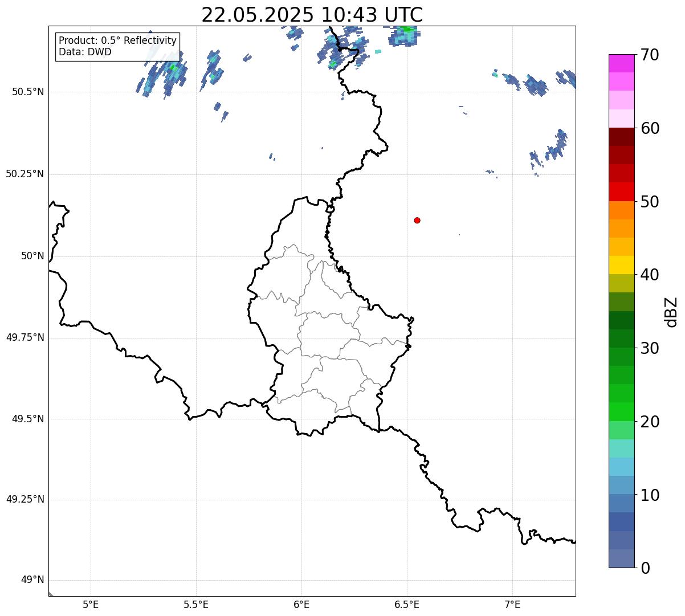The image size is (685, 616).
Task: Click the 49.5°N latitude label
Action: click(27, 419)
